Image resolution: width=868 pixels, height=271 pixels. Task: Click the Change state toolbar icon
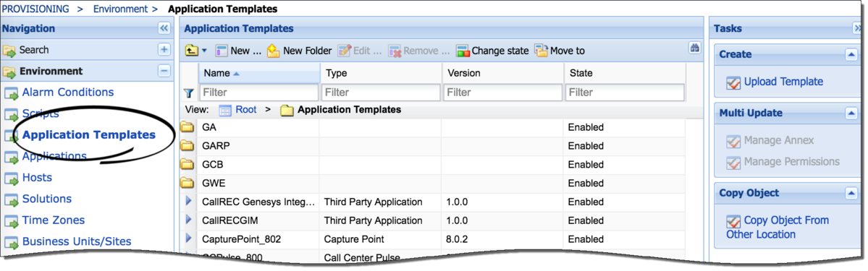pyautogui.click(x=463, y=51)
